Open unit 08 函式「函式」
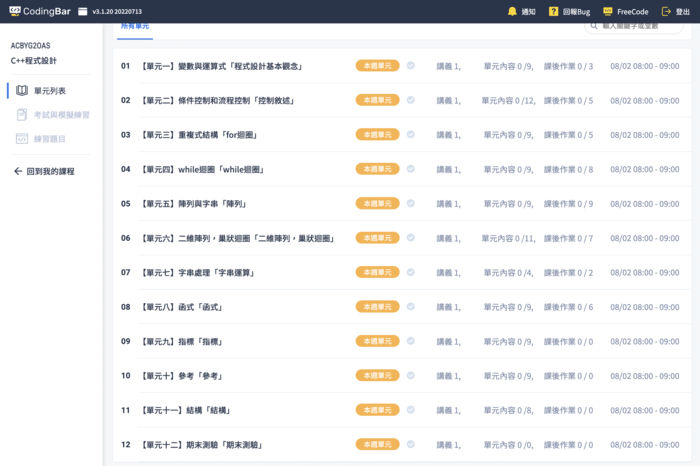The width and height of the screenshot is (700, 466). (x=180, y=307)
